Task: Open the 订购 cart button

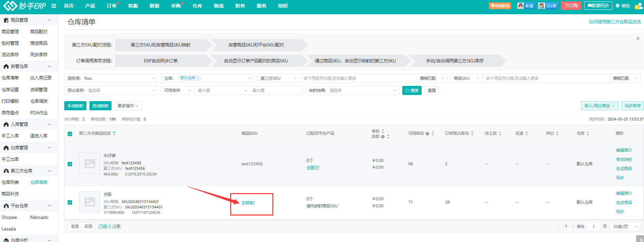Action: pyautogui.click(x=571, y=6)
